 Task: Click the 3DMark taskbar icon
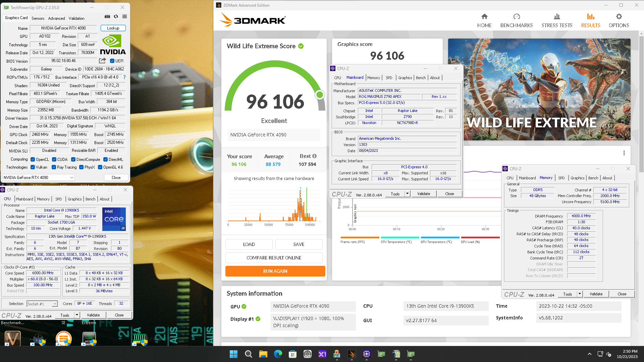[x=352, y=354]
